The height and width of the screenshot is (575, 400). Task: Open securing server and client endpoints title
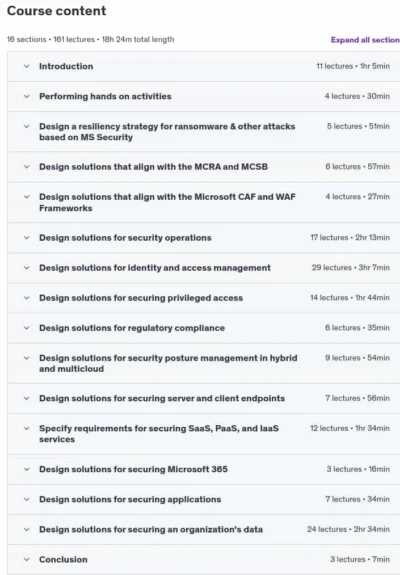point(162,398)
